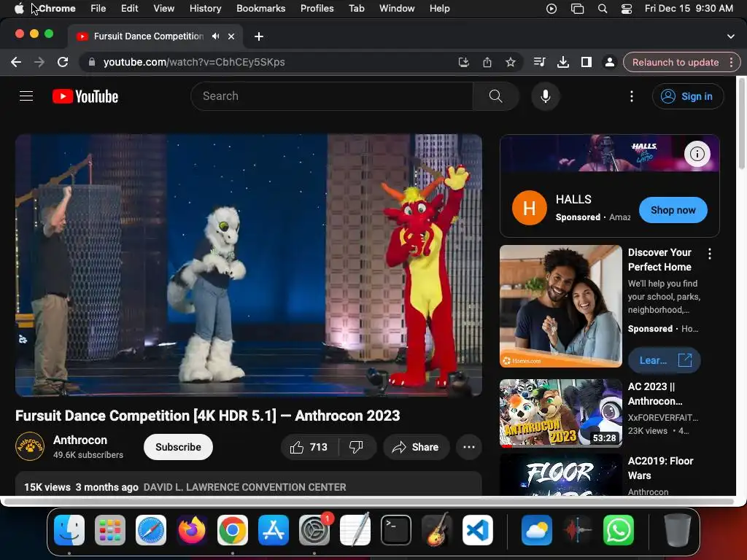Open macOS Control Center icon
Screen dimensions: 747x560
(627, 9)
